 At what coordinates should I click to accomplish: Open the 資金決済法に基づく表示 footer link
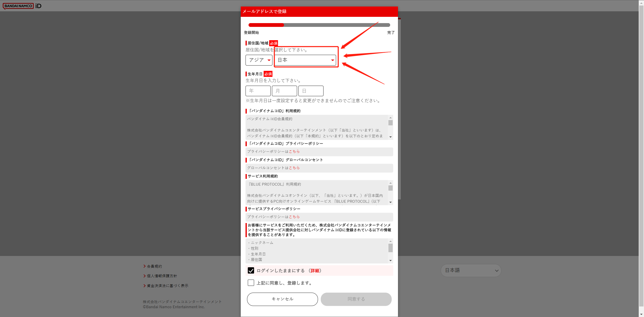pos(167,286)
